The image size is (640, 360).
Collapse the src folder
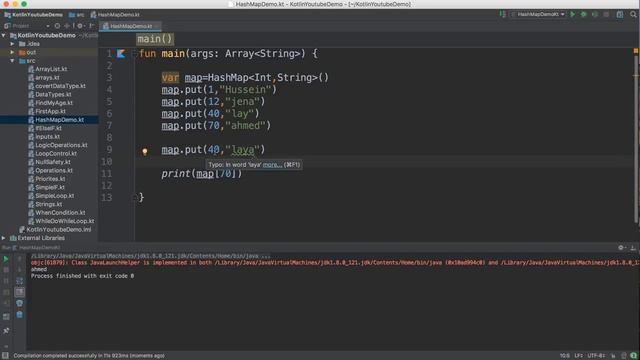tap(12, 61)
